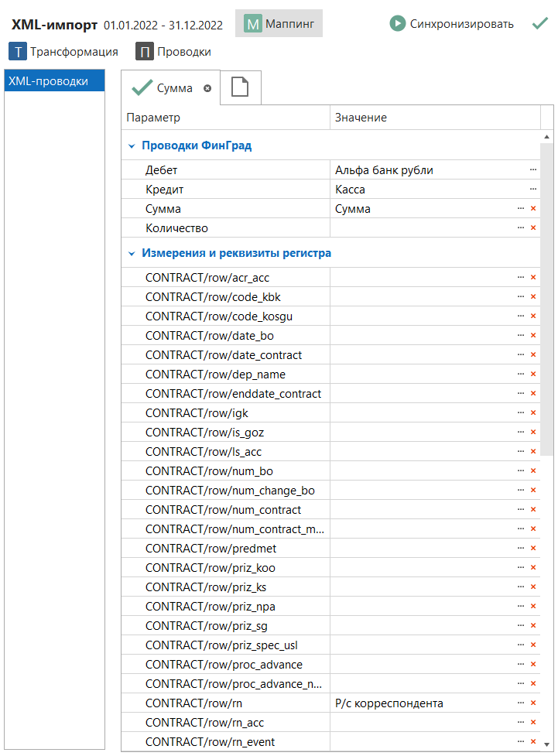Select XML-проводки in the left list

click(54, 81)
